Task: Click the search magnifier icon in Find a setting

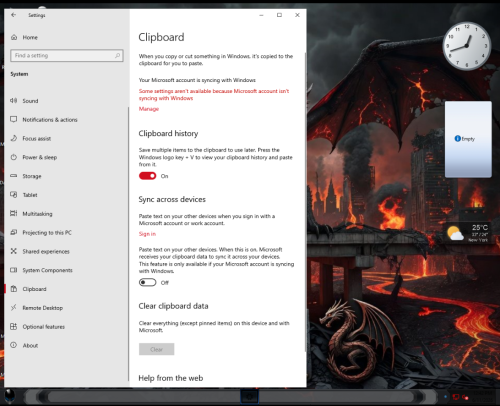Action: coord(117,56)
